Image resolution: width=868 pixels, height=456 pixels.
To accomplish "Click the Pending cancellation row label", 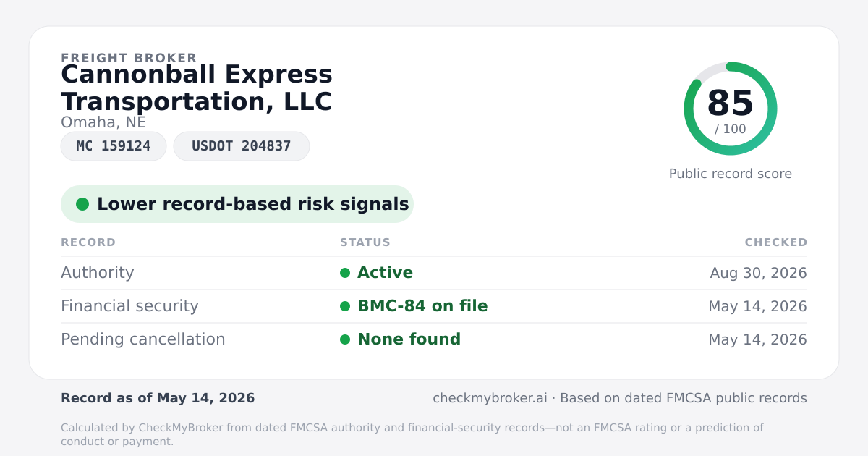I will [143, 339].
